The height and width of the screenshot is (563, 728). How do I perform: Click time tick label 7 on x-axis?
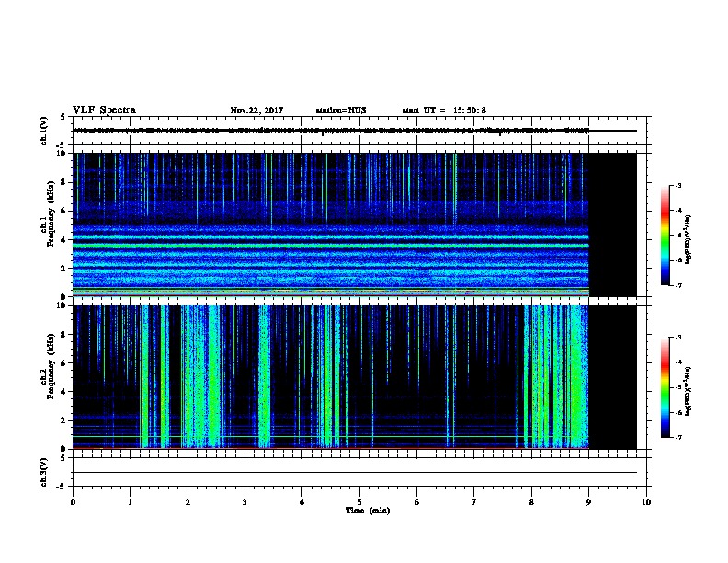pyautogui.click(x=474, y=501)
